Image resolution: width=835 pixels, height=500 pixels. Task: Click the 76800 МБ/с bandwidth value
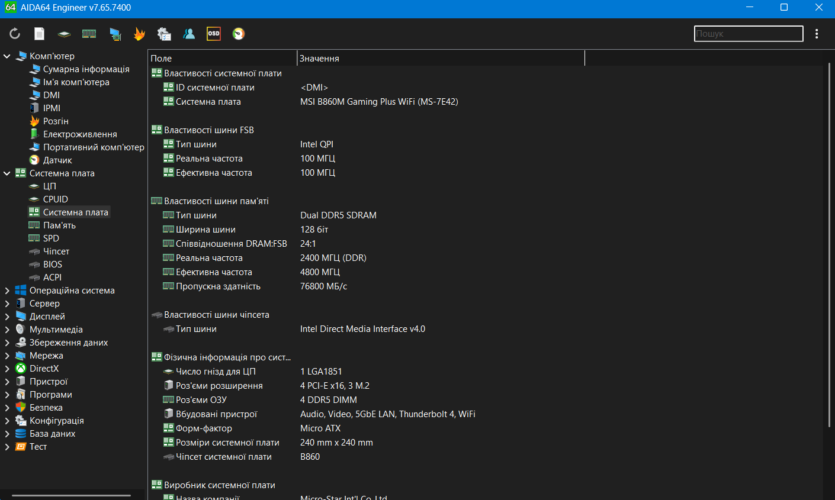(323, 286)
